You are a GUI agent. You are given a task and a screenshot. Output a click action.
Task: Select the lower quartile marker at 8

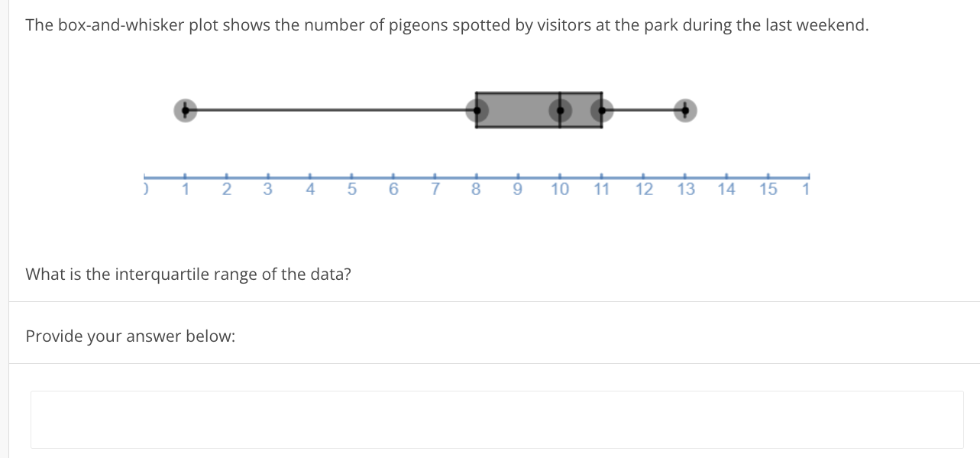click(x=475, y=110)
